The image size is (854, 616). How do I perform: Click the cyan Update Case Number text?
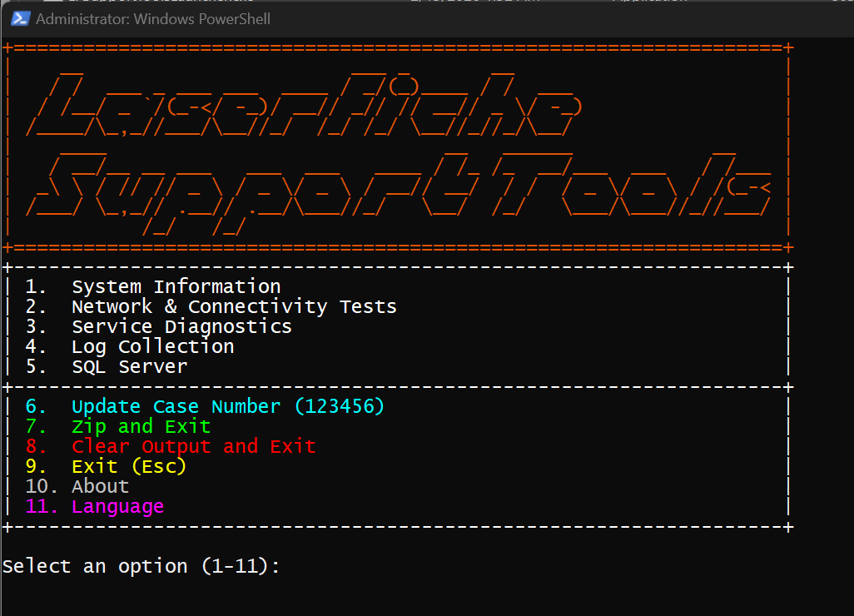(x=176, y=407)
